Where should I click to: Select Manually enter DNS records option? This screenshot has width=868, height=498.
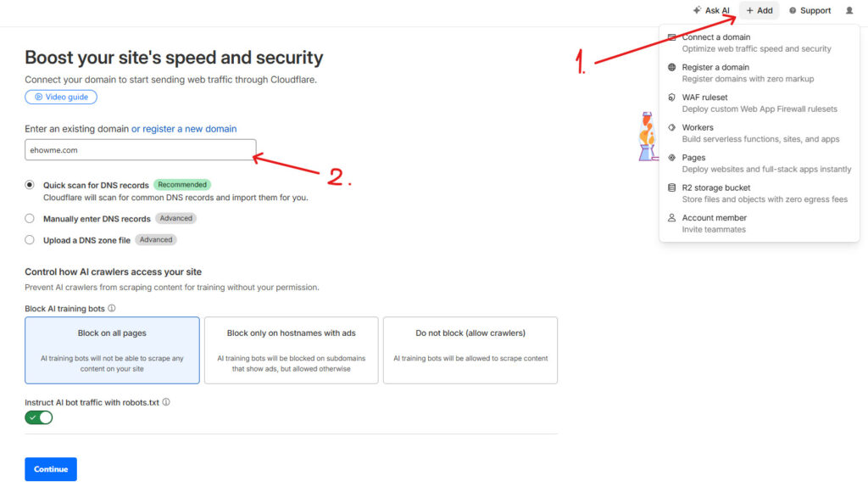(30, 218)
